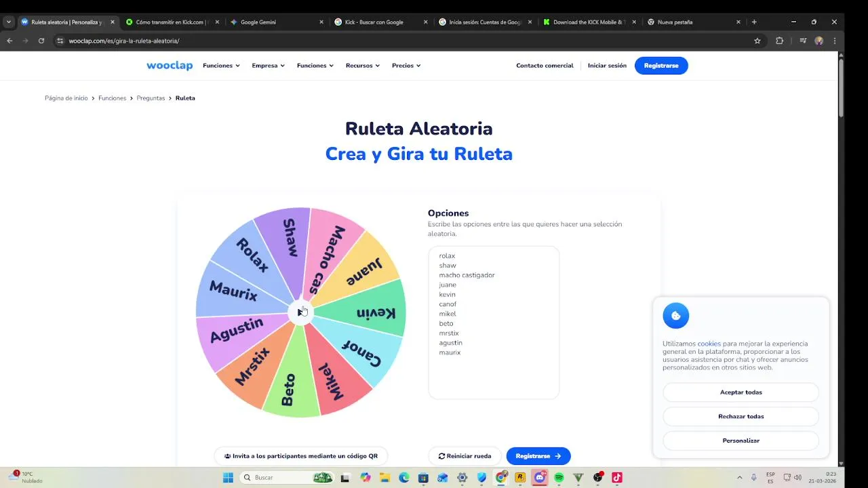Click the Windows taskbar search box
868x488 pixels.
tap(288, 477)
